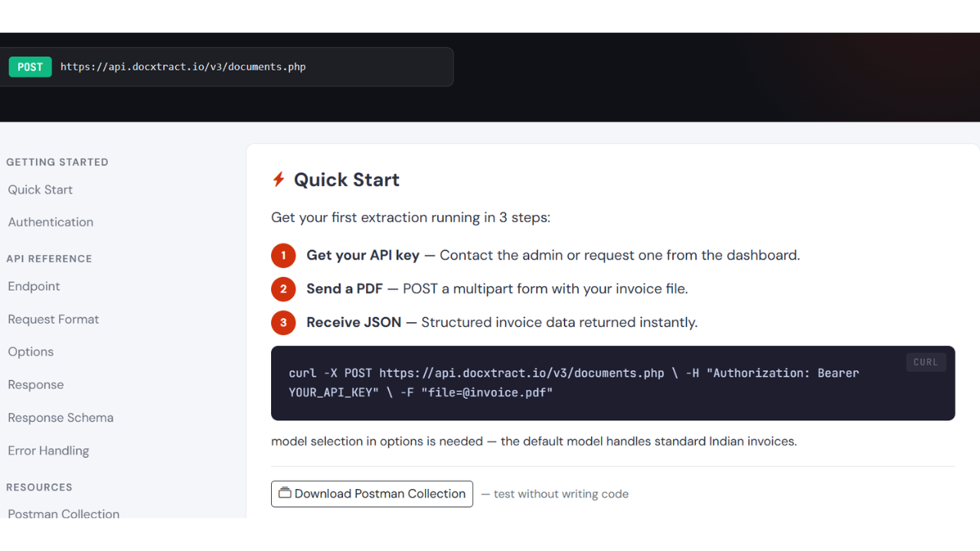The image size is (980, 551).
Task: Click the green POST method badge
Action: (x=30, y=67)
